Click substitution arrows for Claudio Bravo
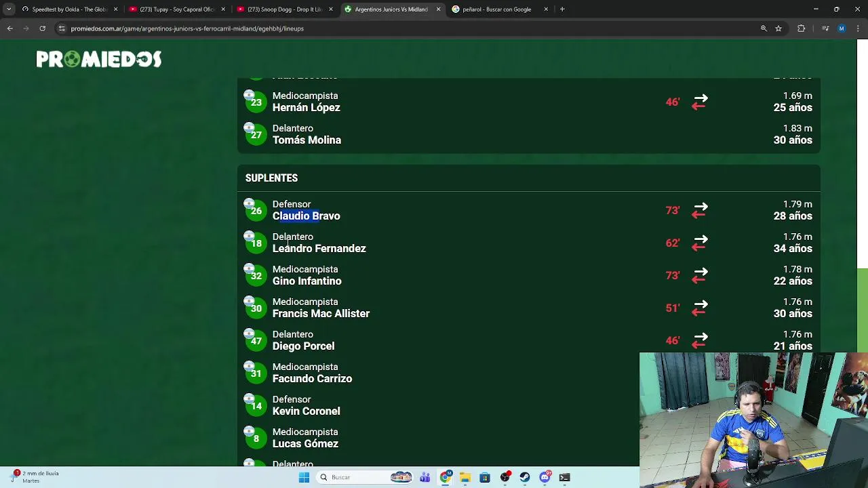Viewport: 868px width, 488px height. tap(700, 211)
